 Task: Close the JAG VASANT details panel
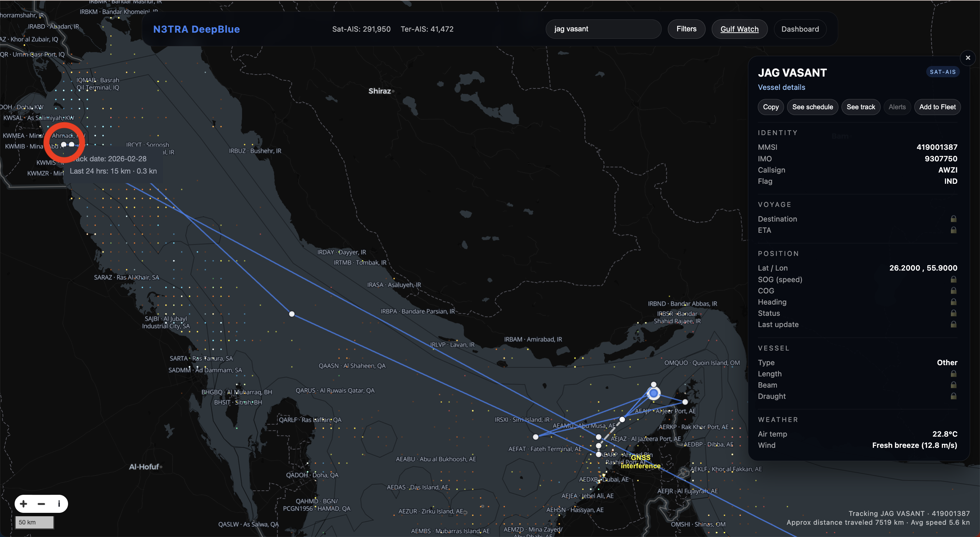point(968,58)
